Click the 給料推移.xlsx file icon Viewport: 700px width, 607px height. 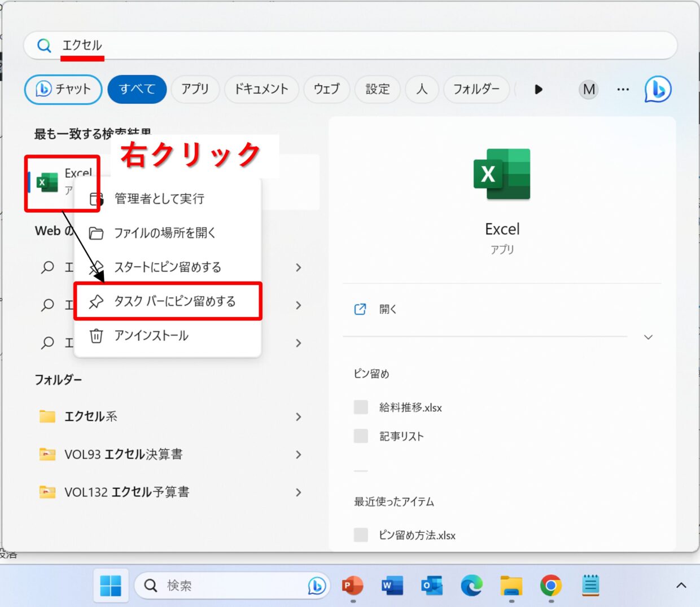pos(361,407)
